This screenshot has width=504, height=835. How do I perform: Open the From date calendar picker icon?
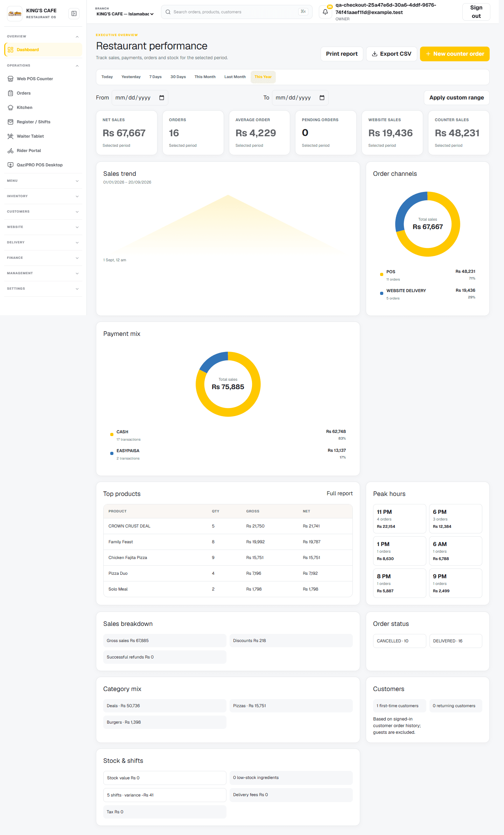click(162, 98)
